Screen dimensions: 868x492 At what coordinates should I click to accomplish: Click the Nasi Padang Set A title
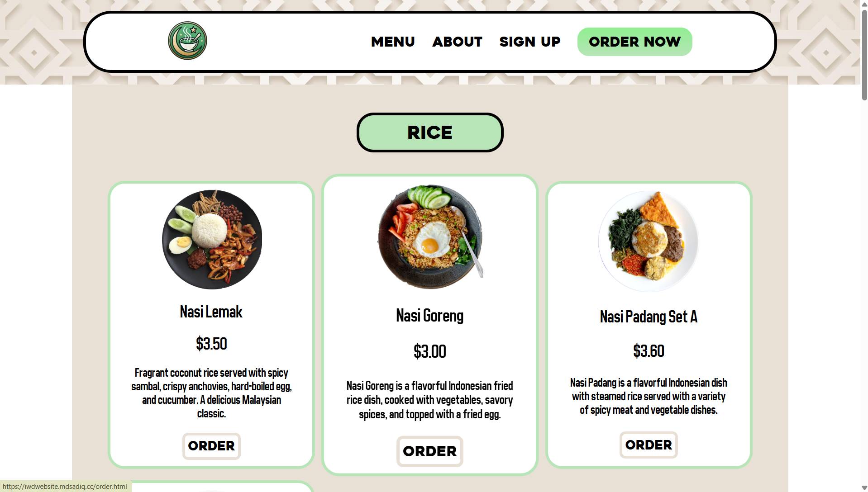[649, 317]
